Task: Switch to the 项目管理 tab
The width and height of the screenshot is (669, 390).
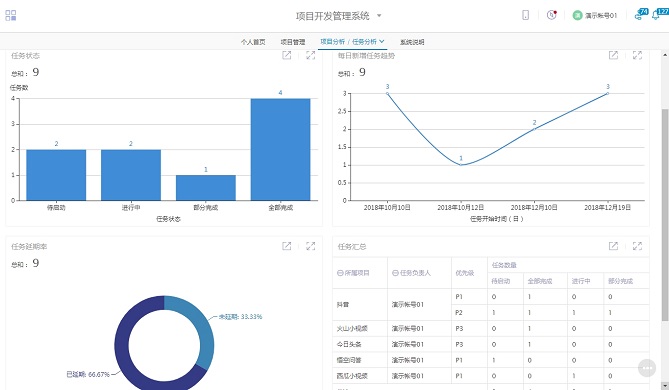Action: 293,42
